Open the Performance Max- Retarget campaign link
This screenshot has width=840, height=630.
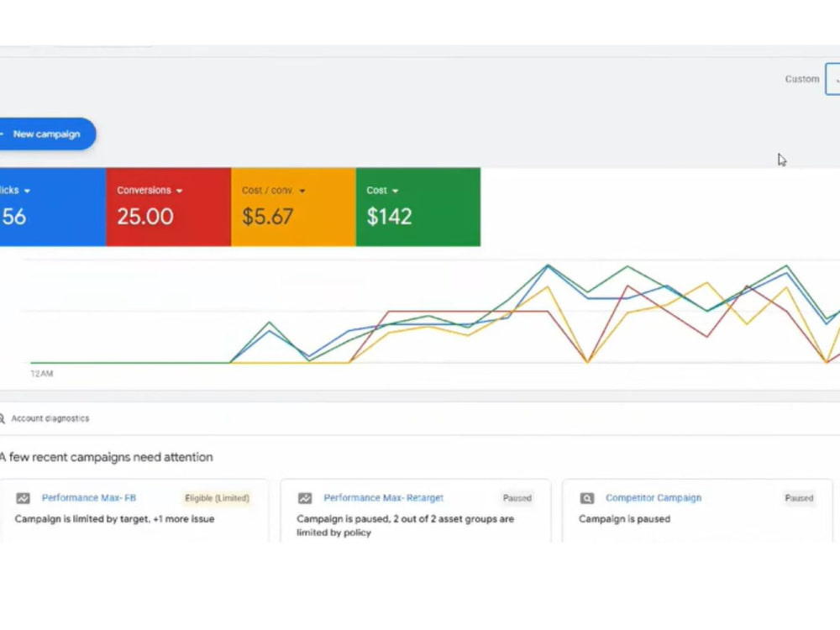coord(384,497)
